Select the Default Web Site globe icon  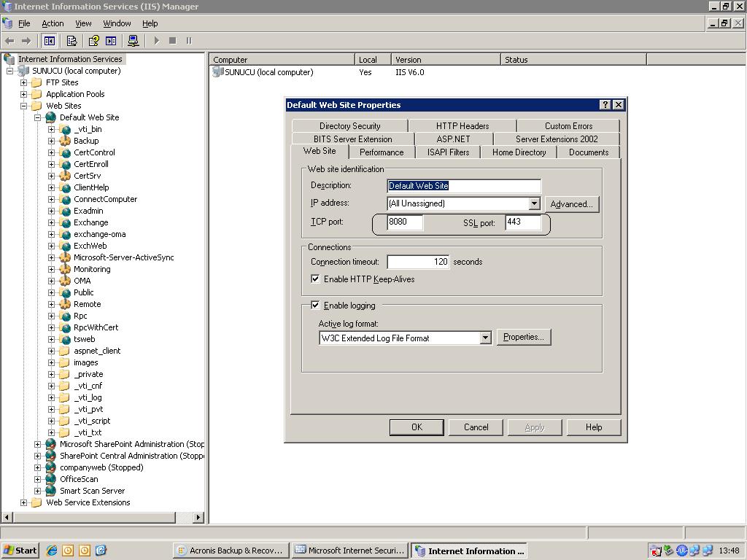[x=51, y=117]
